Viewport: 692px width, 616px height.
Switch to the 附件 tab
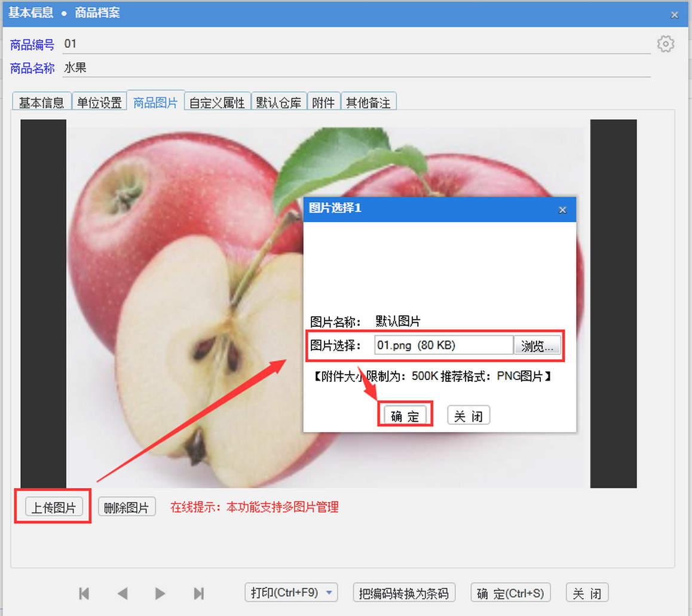coord(323,103)
